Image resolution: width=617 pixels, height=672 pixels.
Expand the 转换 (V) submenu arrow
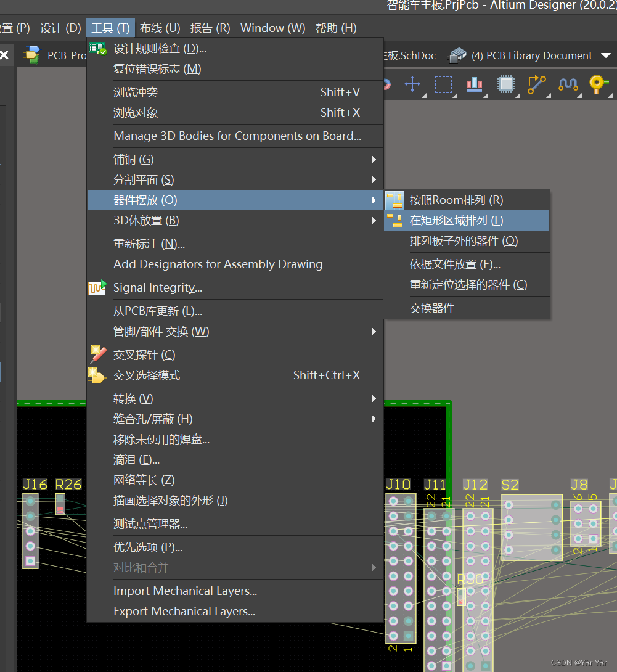374,398
